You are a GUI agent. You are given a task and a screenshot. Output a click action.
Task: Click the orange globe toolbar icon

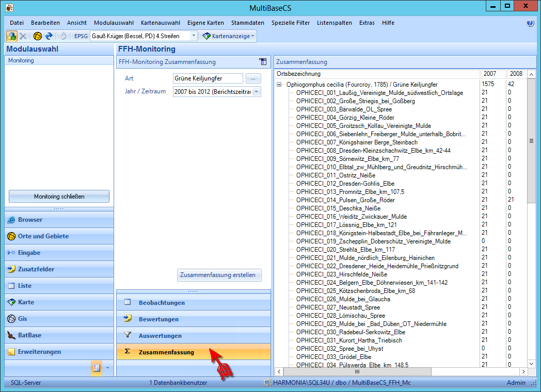point(38,36)
